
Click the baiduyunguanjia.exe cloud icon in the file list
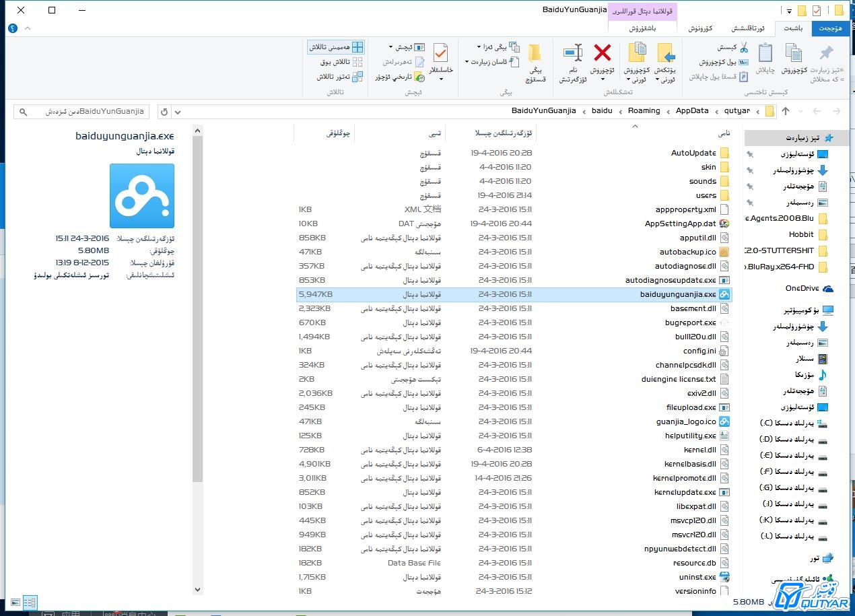coord(724,294)
